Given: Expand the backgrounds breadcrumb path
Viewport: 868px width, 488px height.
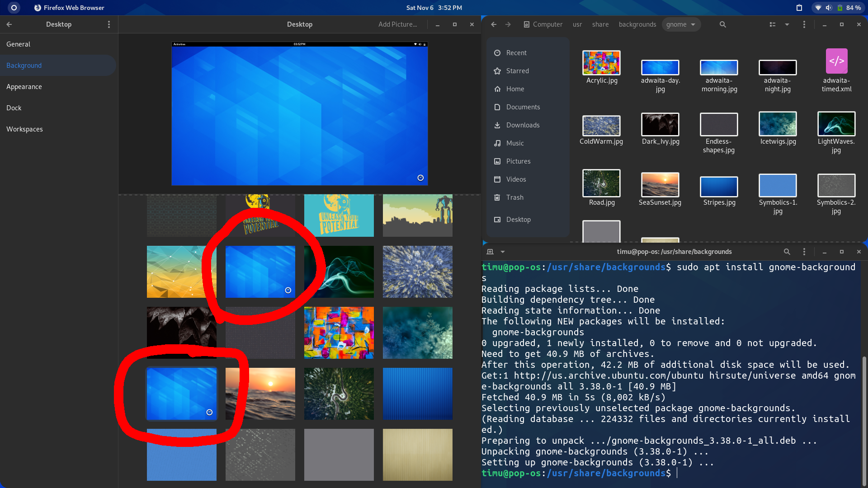Looking at the screenshot, I should click(x=637, y=24).
